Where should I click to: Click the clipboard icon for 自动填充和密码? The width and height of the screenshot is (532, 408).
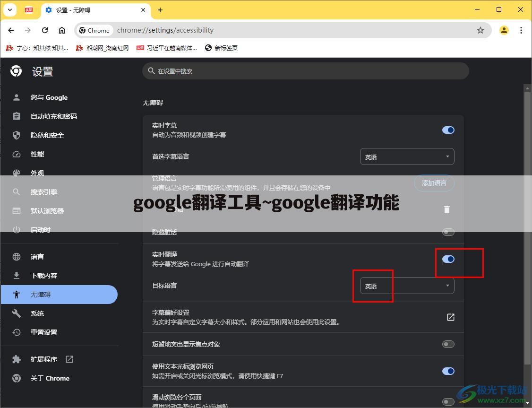[16, 116]
